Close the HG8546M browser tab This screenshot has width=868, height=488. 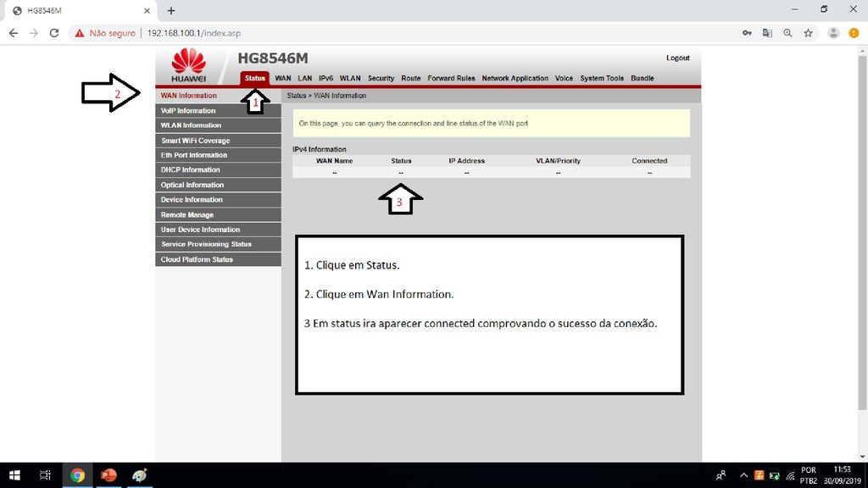147,10
